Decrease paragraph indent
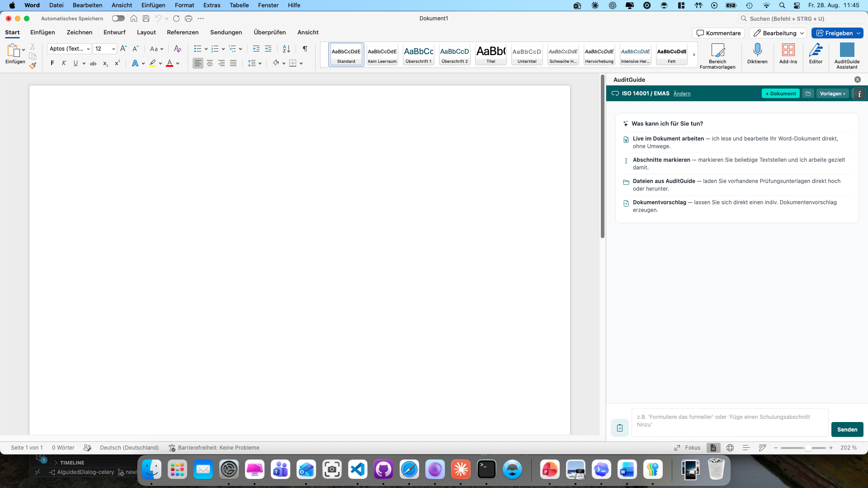Screen dimensions: 868x488 pyautogui.click(x=256, y=49)
